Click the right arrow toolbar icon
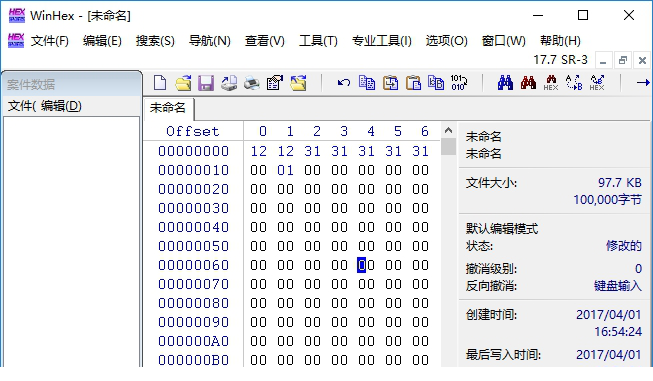653x381 pixels. (643, 83)
